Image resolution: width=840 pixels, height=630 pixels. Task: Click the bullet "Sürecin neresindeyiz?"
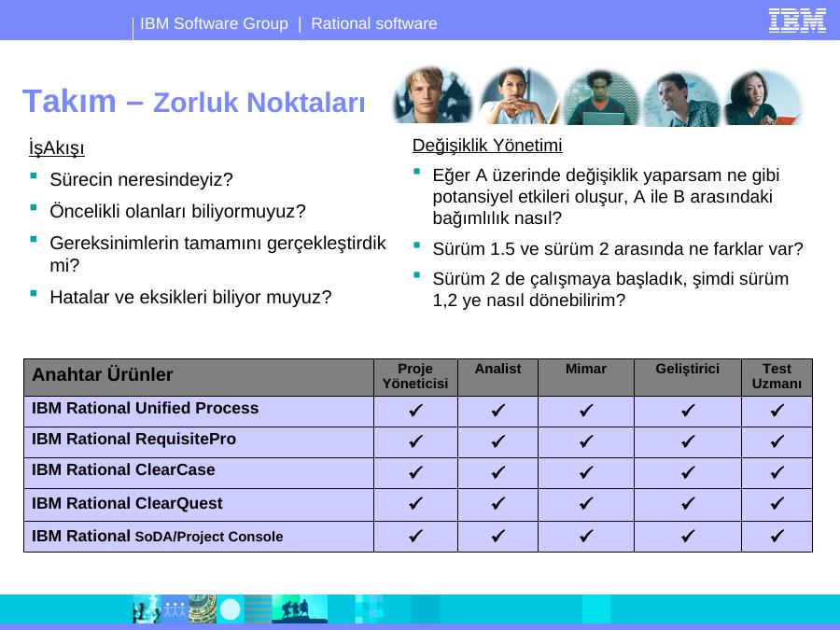[x=142, y=179]
